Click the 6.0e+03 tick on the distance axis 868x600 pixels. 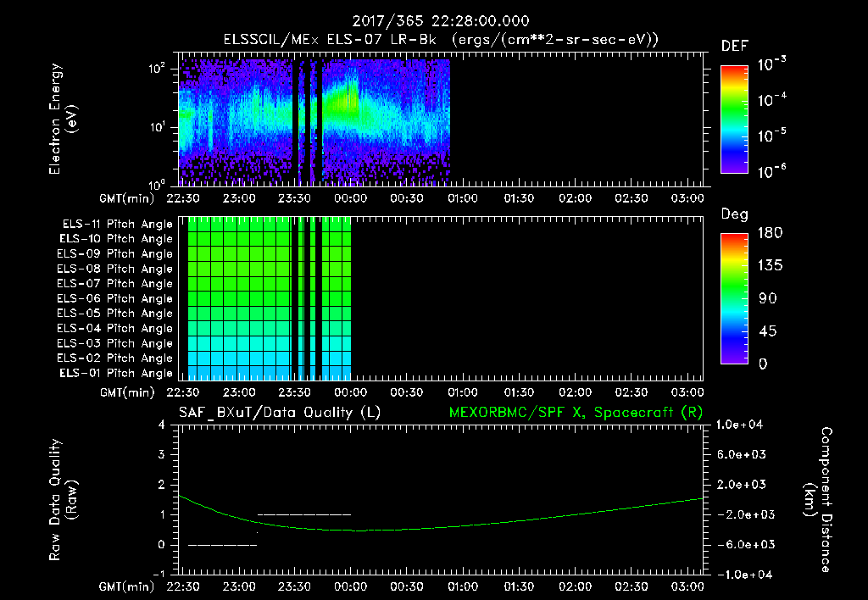[x=741, y=454]
